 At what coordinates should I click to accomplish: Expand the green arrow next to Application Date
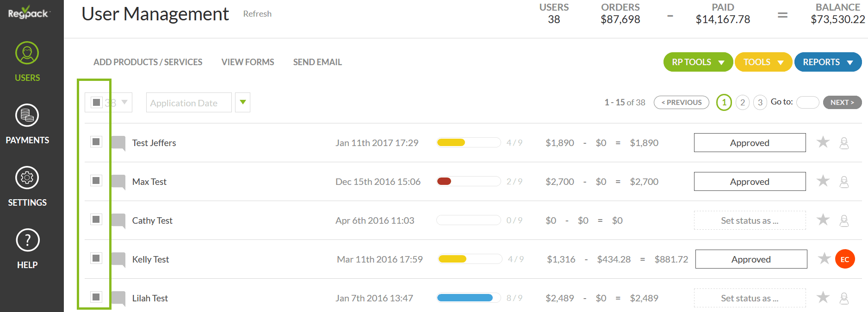(x=243, y=102)
